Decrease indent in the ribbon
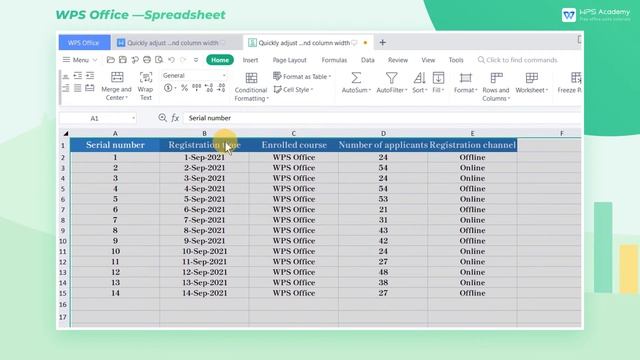Screen dimensions: 640x360 point(78,76)
